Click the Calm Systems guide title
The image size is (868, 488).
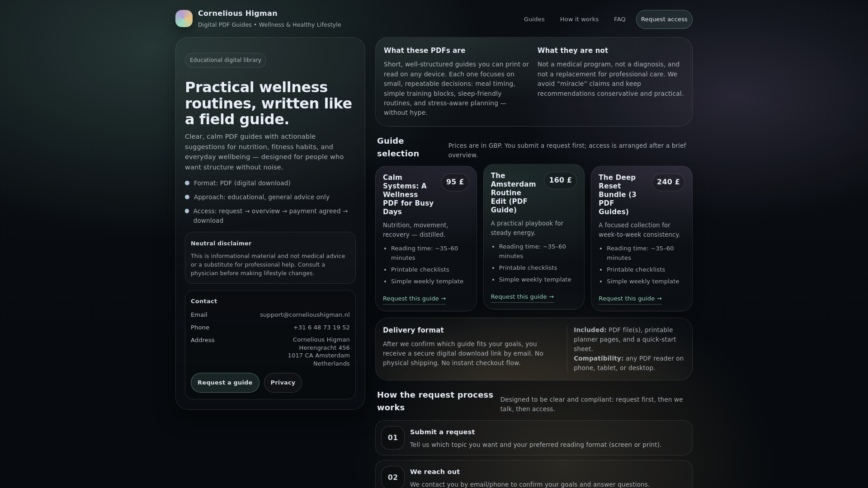click(x=408, y=195)
